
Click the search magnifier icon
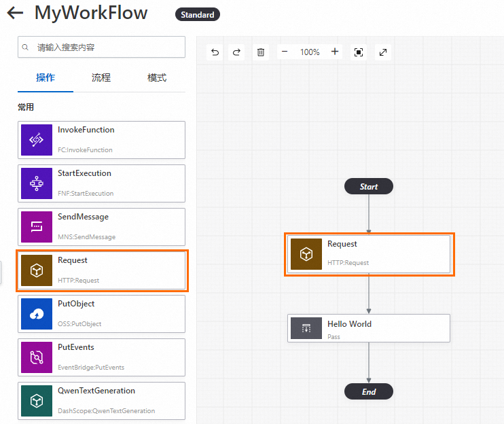click(x=25, y=48)
